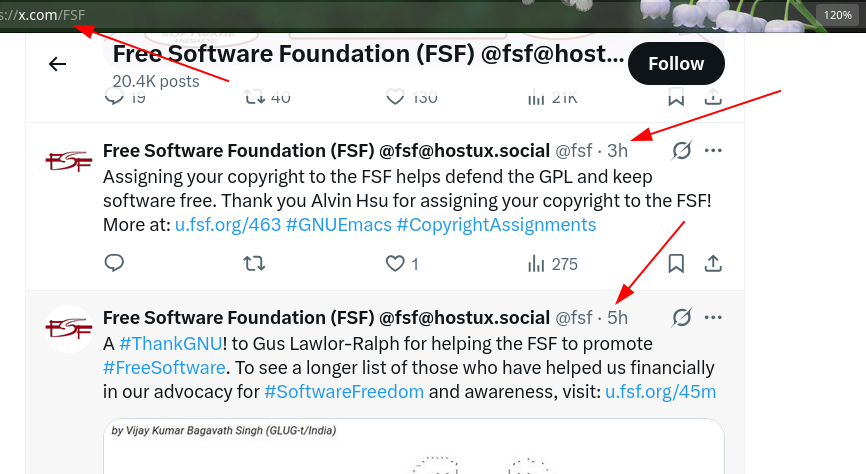Repost the Alvin Hsu copyright post

click(255, 264)
